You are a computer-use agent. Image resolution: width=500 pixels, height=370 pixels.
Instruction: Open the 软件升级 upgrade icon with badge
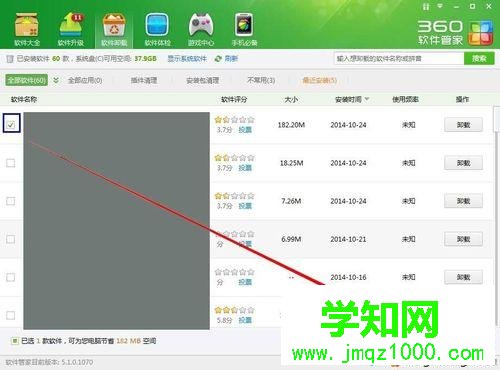pos(71,29)
